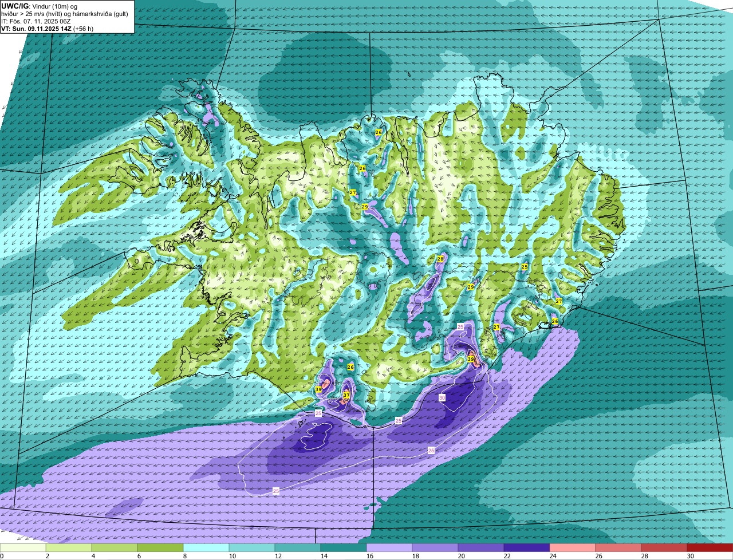Click the 0–2 m/s pale cream legend swatch
This screenshot has height=560, width=733.
pyautogui.click(x=23, y=548)
